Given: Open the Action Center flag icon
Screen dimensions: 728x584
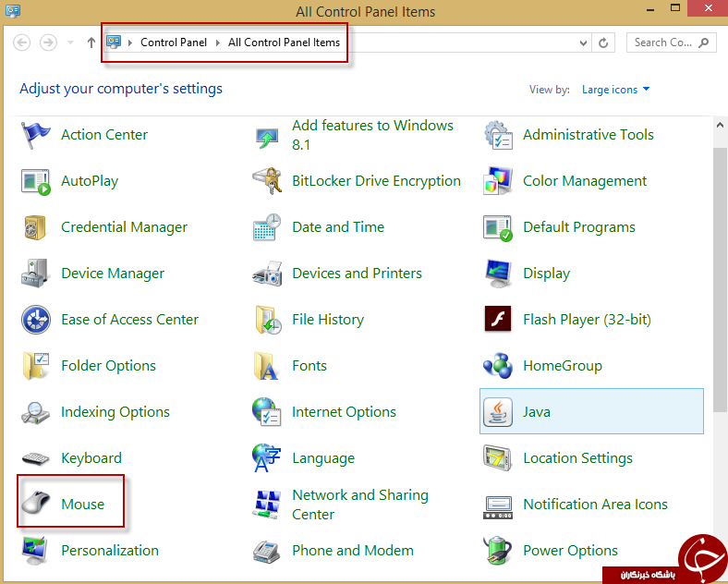Looking at the screenshot, I should click(35, 135).
